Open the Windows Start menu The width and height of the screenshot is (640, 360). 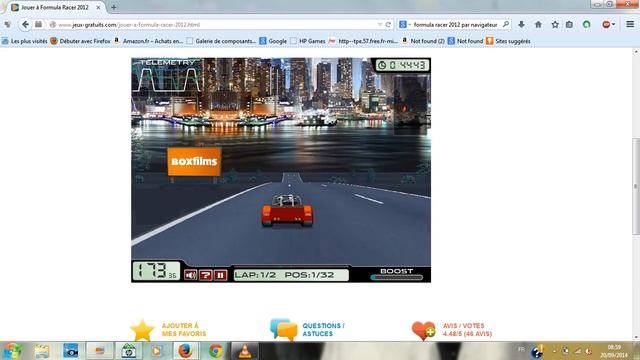12,351
